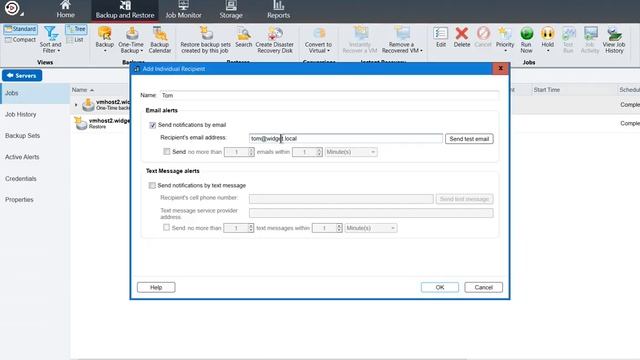Viewport: 640px width, 360px height.
Task: Open View Job History
Action: coord(614,40)
